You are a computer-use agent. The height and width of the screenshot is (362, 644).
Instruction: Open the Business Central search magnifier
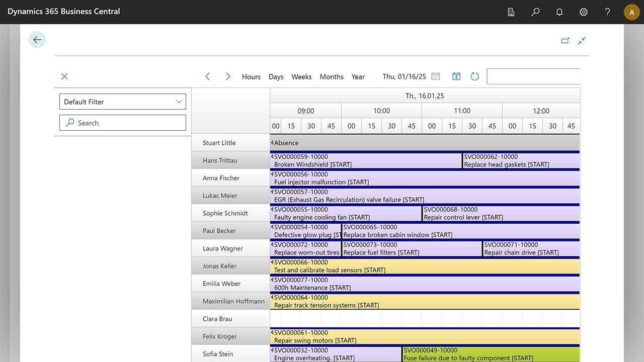point(535,12)
